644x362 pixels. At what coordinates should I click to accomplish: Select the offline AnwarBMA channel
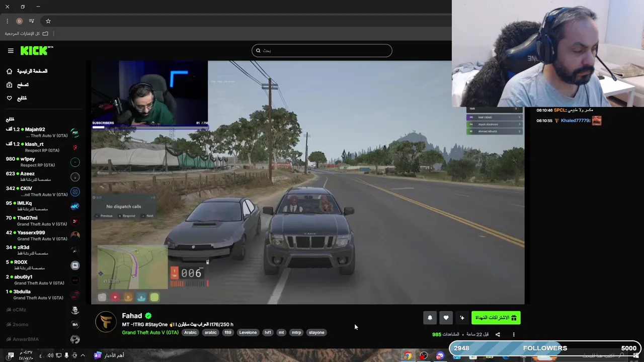(x=42, y=339)
